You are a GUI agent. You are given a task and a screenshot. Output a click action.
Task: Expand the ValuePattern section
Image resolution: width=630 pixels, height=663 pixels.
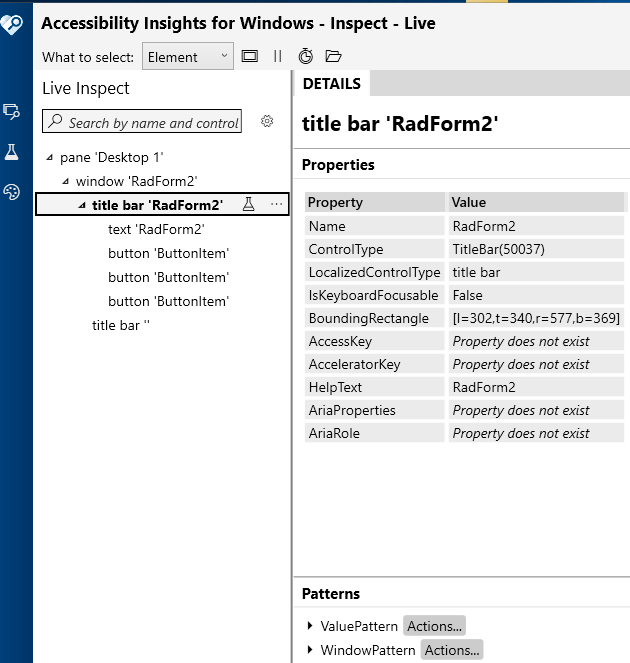pyautogui.click(x=310, y=625)
